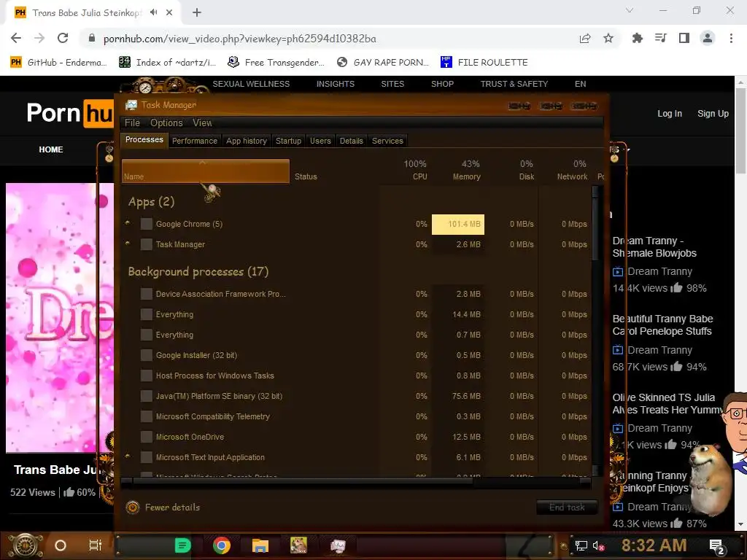The image size is (747, 560).
Task: Click Host Process for Windows Tasks icon
Action: (146, 376)
